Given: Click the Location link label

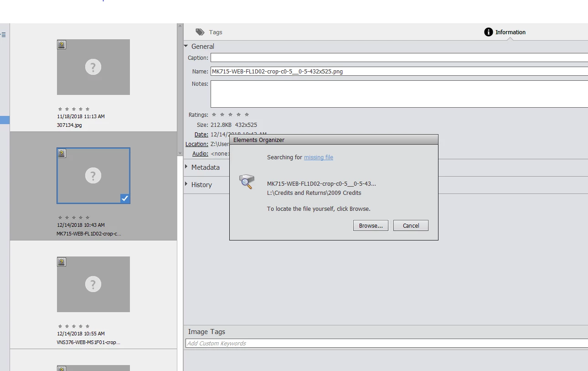Looking at the screenshot, I should pos(197,144).
